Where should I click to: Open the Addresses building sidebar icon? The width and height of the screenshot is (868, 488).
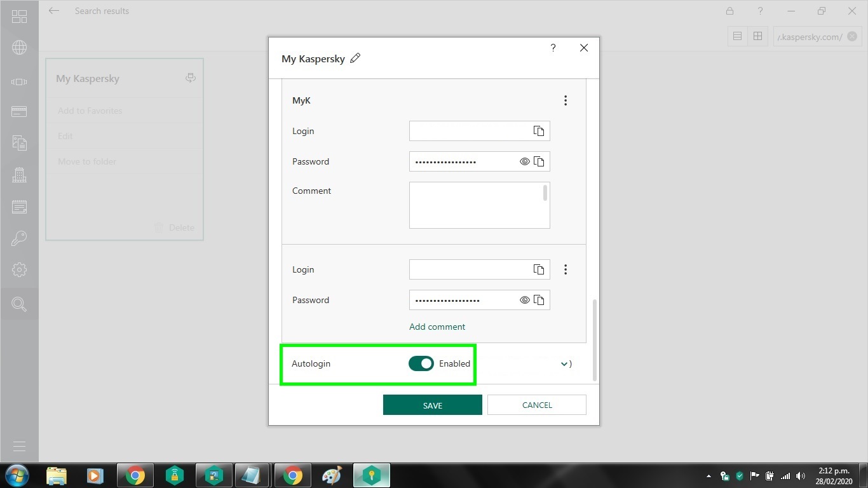pos(19,175)
